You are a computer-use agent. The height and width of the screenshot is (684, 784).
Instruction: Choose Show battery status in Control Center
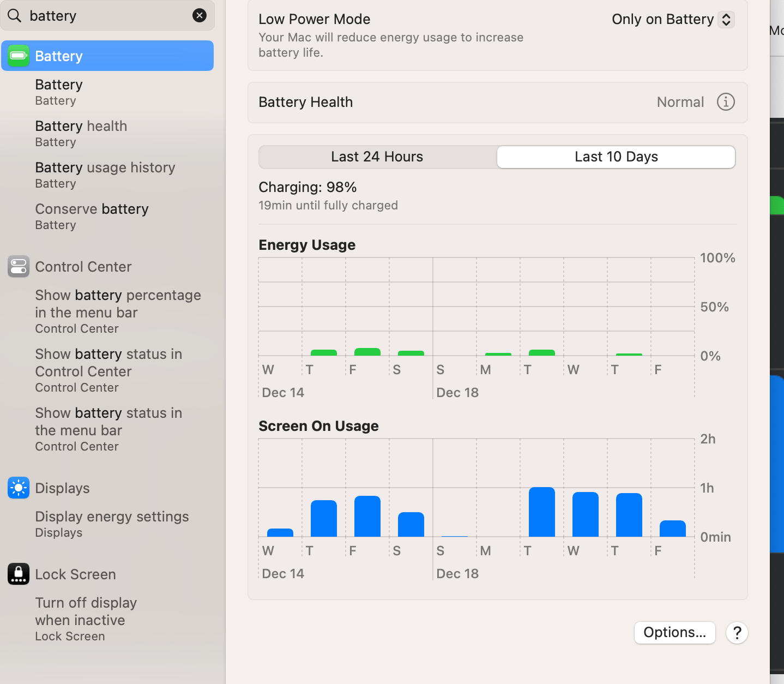(108, 362)
